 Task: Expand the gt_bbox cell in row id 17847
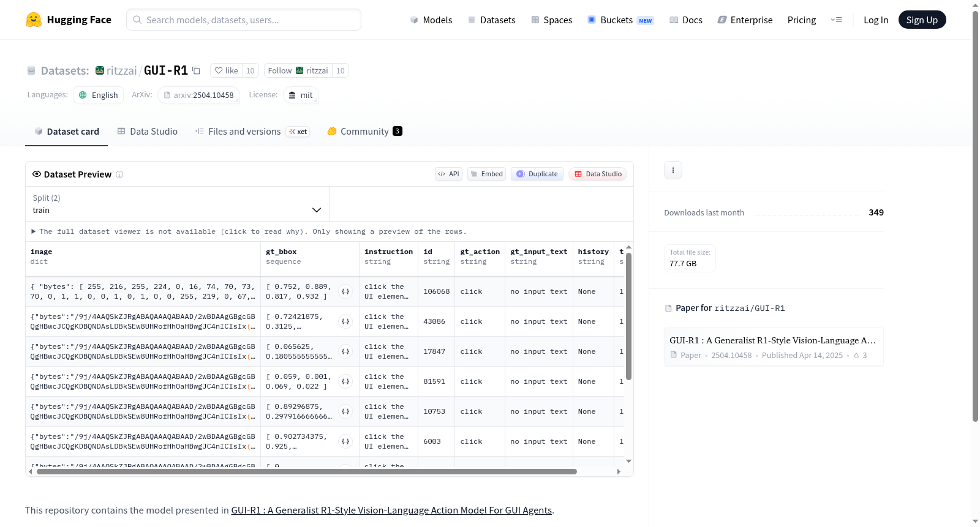tap(345, 351)
